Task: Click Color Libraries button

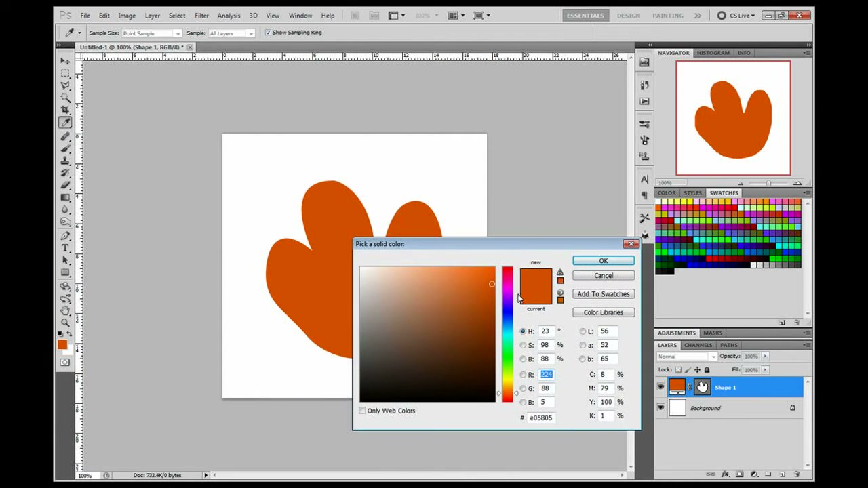Action: [604, 312]
